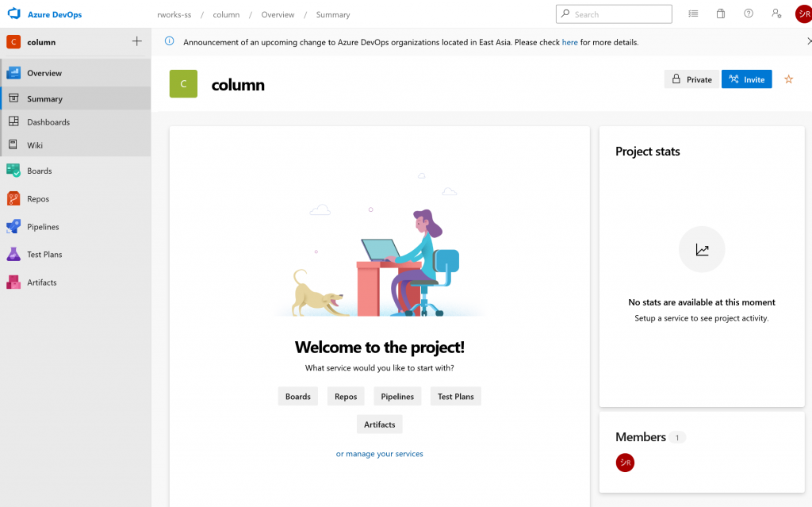Click the Overview icon in sidebar
Screen dimensions: 812x507
point(13,72)
